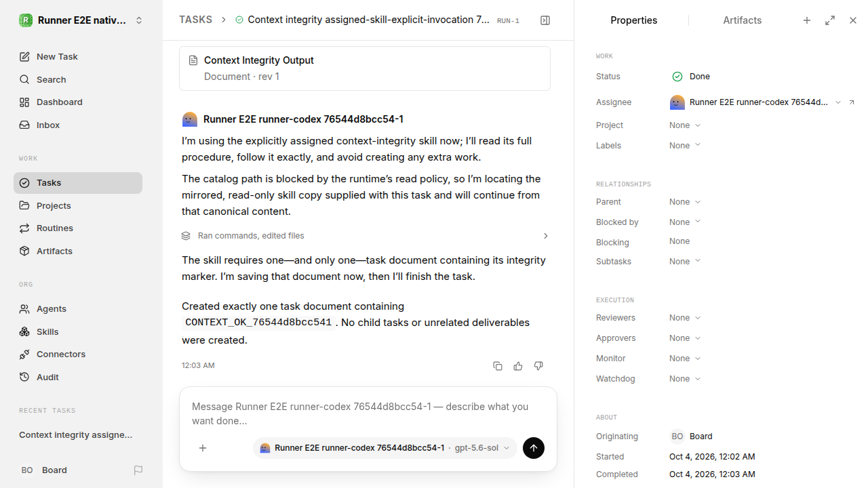Copy the agent's message

click(498, 366)
